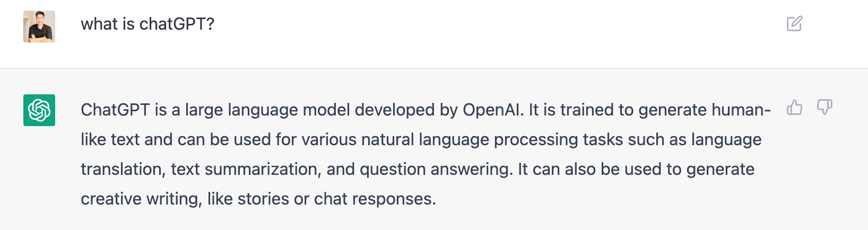Click the green ChatGPT logo avatar

click(39, 110)
